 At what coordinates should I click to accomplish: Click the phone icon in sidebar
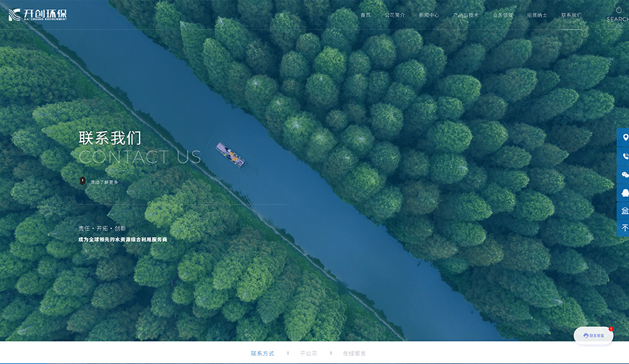point(624,156)
